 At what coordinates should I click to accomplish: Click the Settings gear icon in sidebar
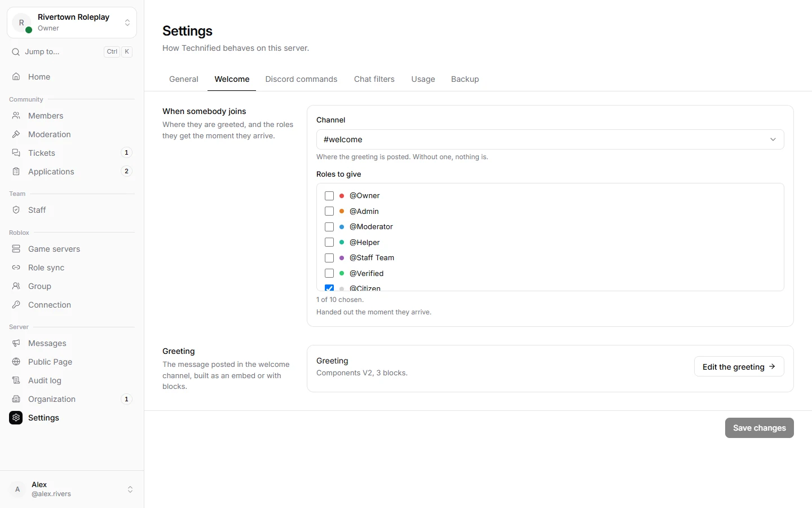(16, 418)
